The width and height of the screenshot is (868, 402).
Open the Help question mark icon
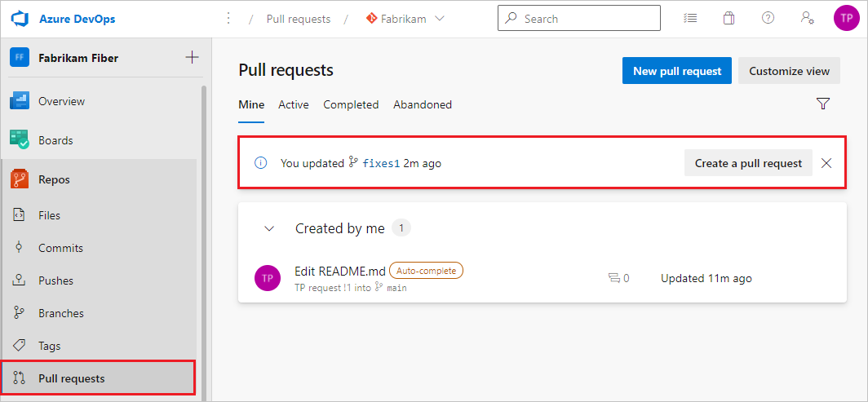768,18
